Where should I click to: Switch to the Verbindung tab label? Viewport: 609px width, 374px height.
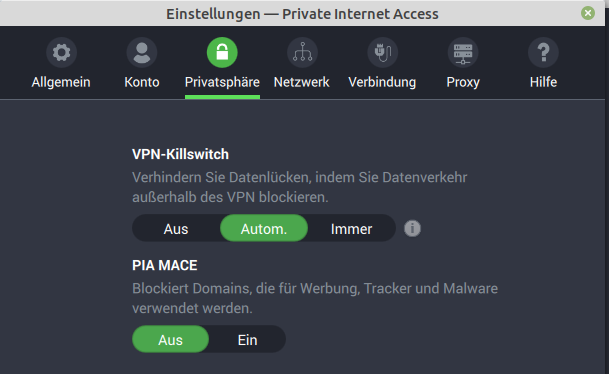tap(382, 82)
